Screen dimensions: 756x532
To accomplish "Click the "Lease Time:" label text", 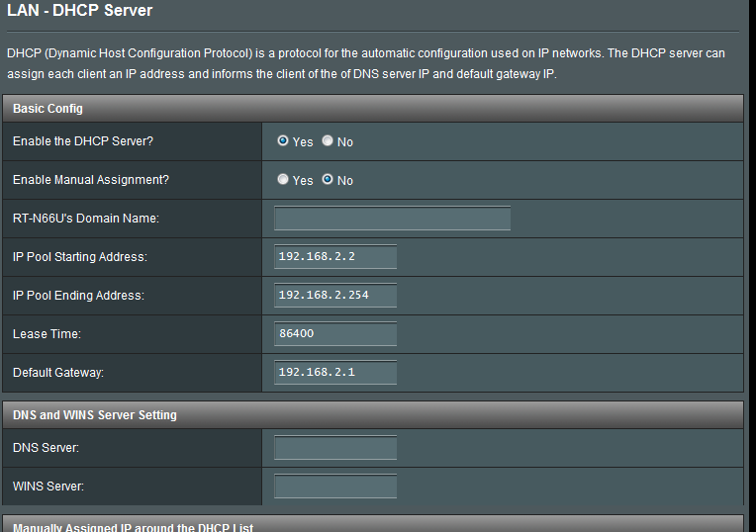I will tap(47, 334).
